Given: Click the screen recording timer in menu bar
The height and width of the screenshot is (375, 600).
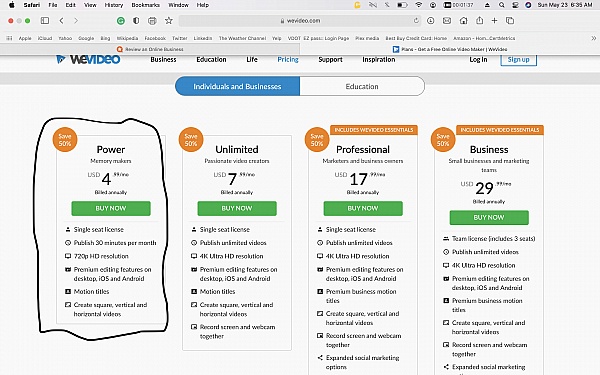Looking at the screenshot, I should coord(458,5).
